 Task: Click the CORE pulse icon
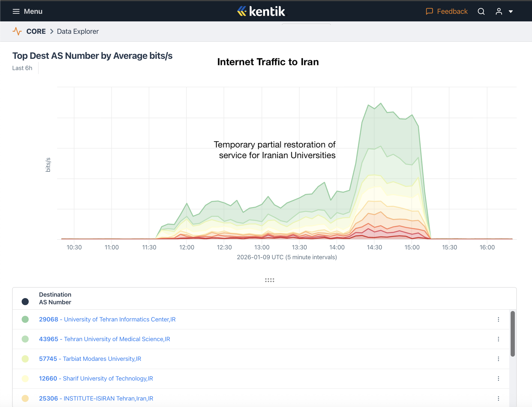(x=17, y=31)
